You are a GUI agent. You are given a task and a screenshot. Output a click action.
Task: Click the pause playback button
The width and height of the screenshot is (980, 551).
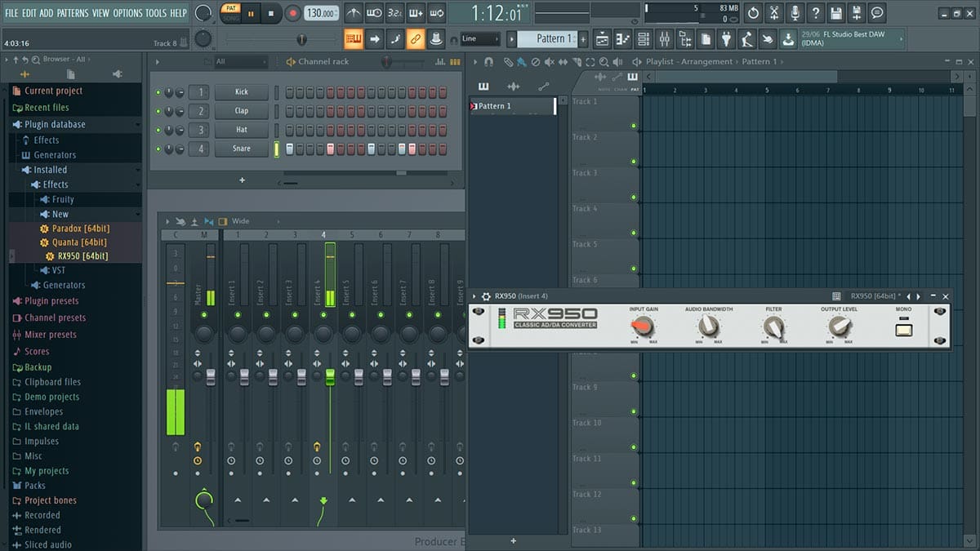coord(250,13)
